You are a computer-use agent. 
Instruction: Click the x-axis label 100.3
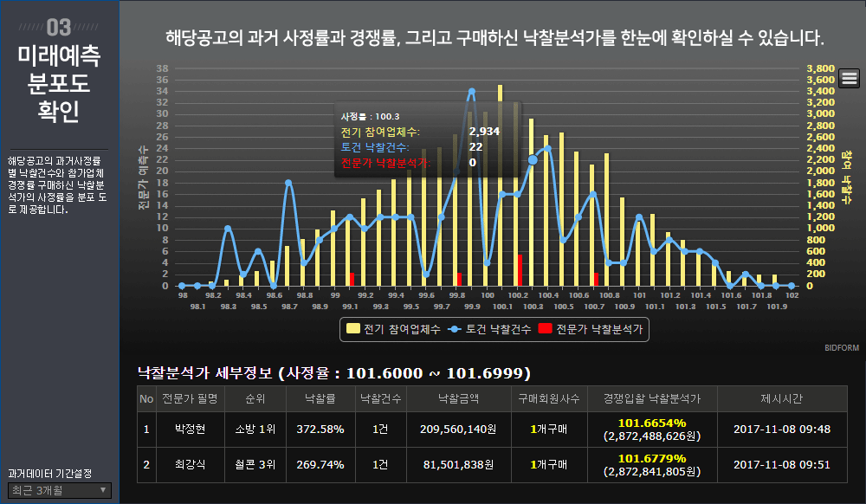pos(533,307)
